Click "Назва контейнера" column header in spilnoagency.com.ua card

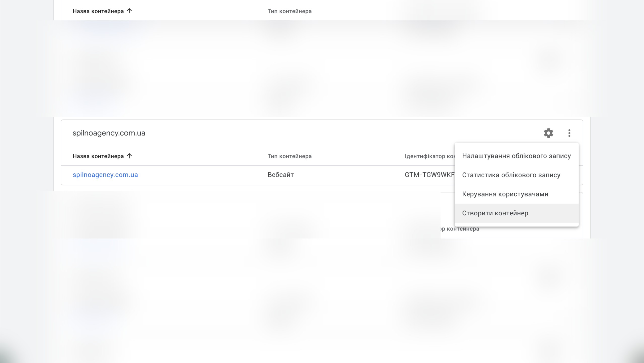[x=98, y=156]
